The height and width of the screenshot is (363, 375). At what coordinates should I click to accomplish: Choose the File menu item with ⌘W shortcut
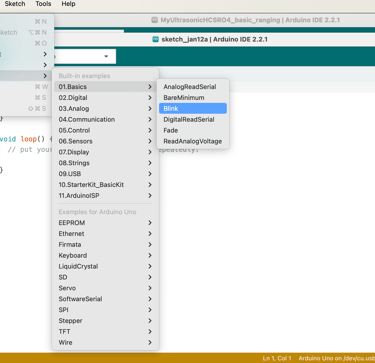coord(27,87)
